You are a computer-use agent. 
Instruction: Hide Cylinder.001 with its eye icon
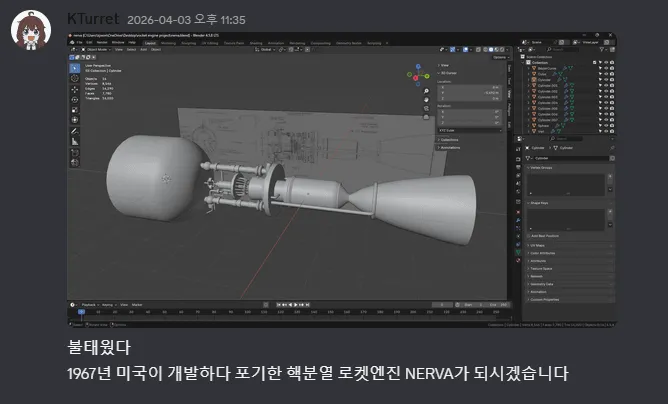(x=606, y=85)
